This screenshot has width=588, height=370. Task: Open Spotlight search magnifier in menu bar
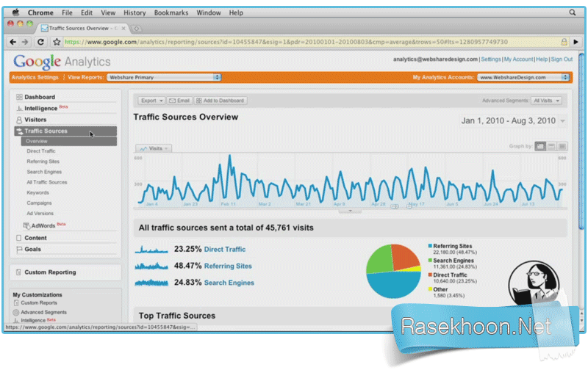[x=573, y=12]
